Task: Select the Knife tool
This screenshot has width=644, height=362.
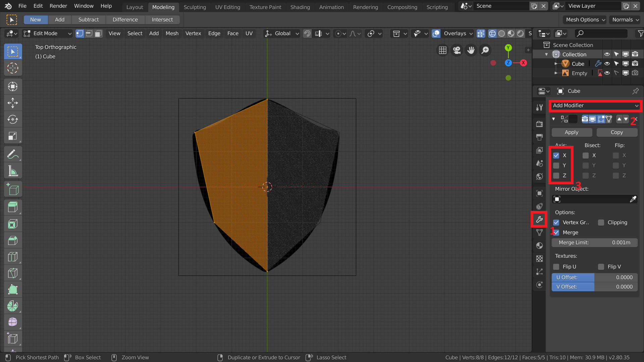Action: (x=13, y=273)
